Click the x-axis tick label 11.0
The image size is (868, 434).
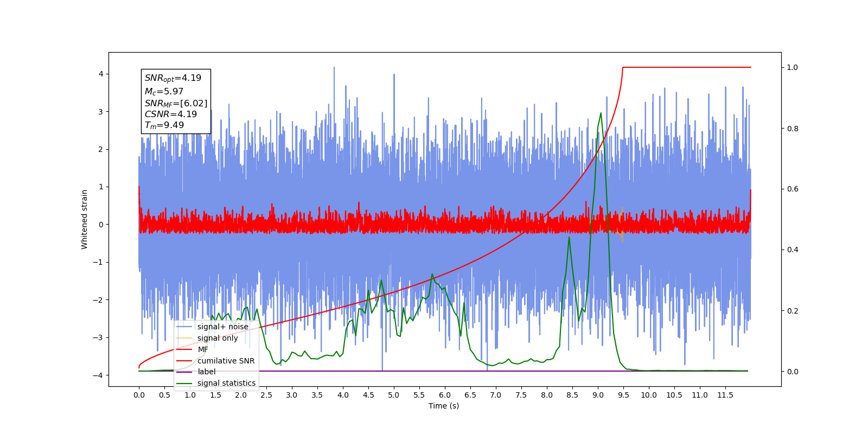pyautogui.click(x=700, y=395)
